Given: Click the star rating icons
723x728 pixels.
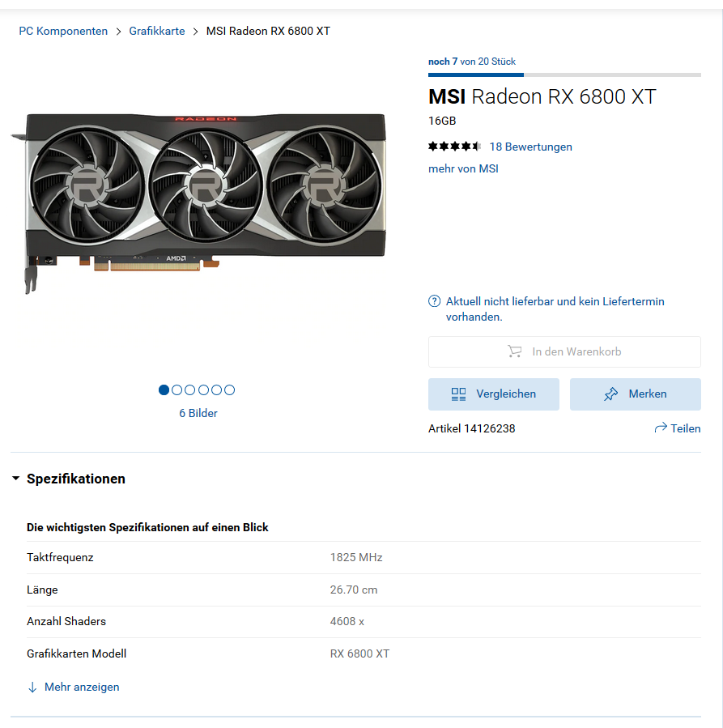Looking at the screenshot, I should click(454, 147).
